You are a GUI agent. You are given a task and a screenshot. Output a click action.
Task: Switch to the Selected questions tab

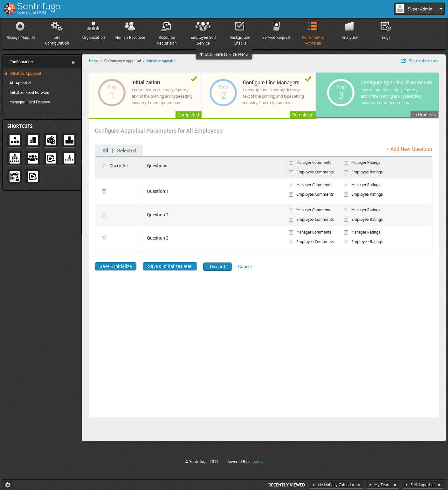pyautogui.click(x=127, y=150)
